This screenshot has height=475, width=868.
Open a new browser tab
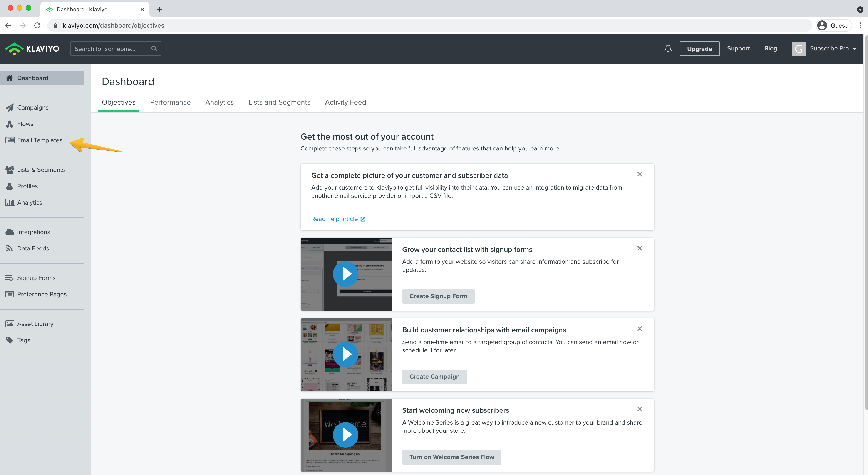point(159,10)
